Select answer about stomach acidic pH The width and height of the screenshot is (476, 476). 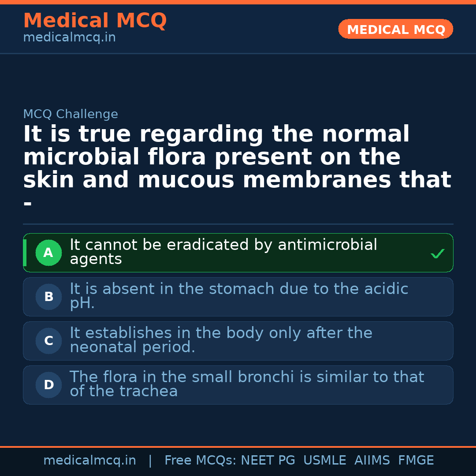coord(238,296)
